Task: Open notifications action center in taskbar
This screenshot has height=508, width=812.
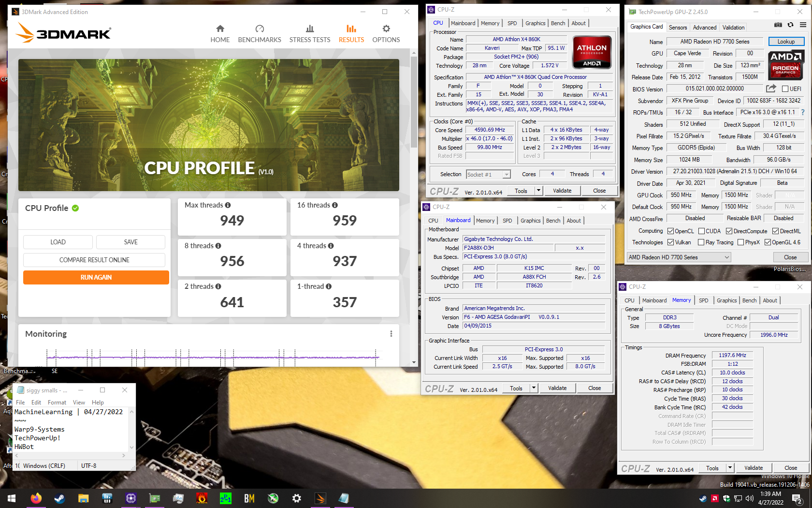Action: pyautogui.click(x=797, y=498)
